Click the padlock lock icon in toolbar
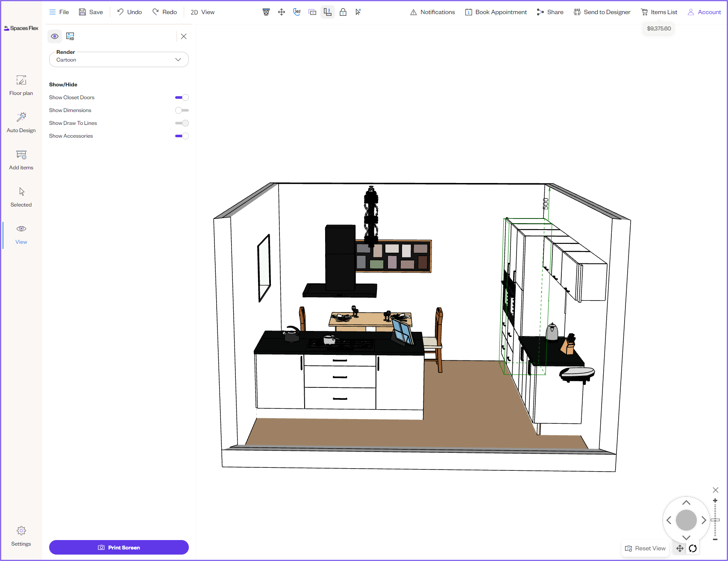This screenshot has width=728, height=561. pos(343,12)
